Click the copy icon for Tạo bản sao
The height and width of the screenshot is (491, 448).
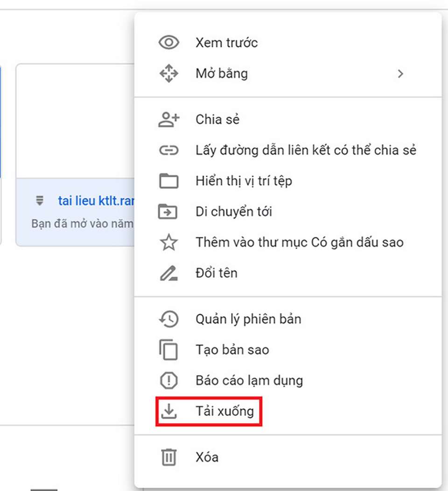click(168, 350)
